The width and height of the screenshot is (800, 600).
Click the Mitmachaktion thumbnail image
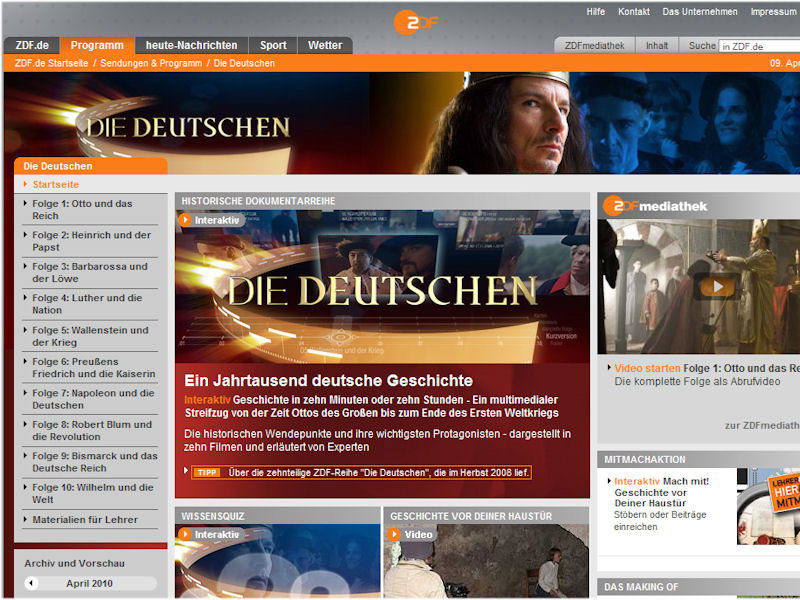[768, 506]
